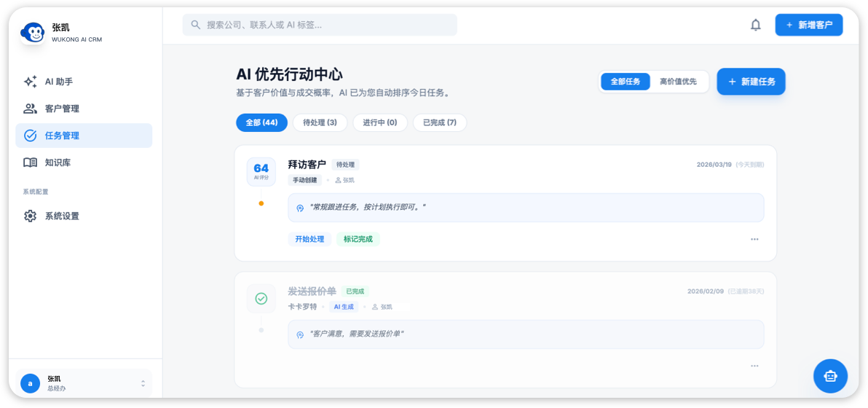This screenshot has width=868, height=408.
Task: Click the 系统设置 gear icon
Action: tap(30, 216)
